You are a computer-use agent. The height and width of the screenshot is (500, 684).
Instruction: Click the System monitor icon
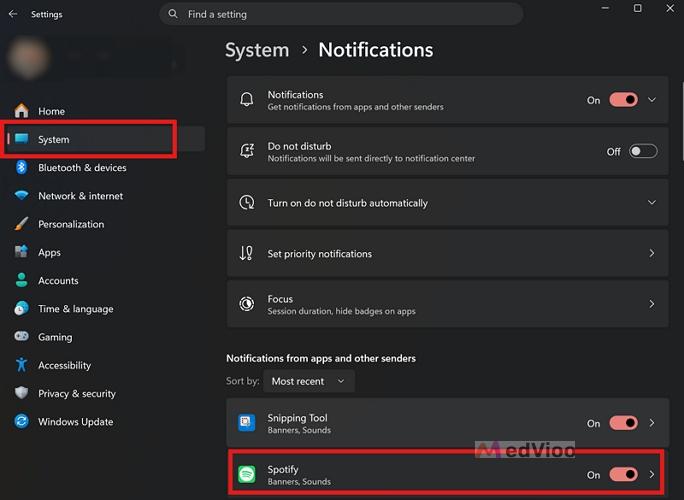pyautogui.click(x=21, y=139)
